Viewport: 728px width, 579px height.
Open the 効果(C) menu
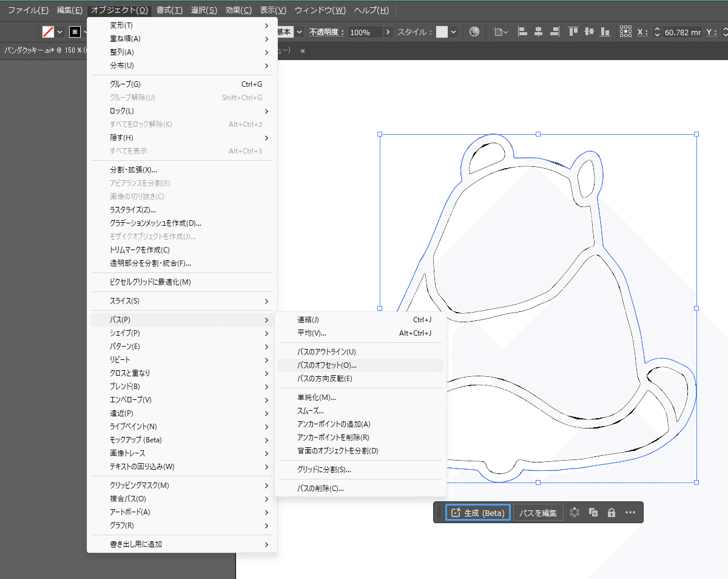(x=238, y=10)
